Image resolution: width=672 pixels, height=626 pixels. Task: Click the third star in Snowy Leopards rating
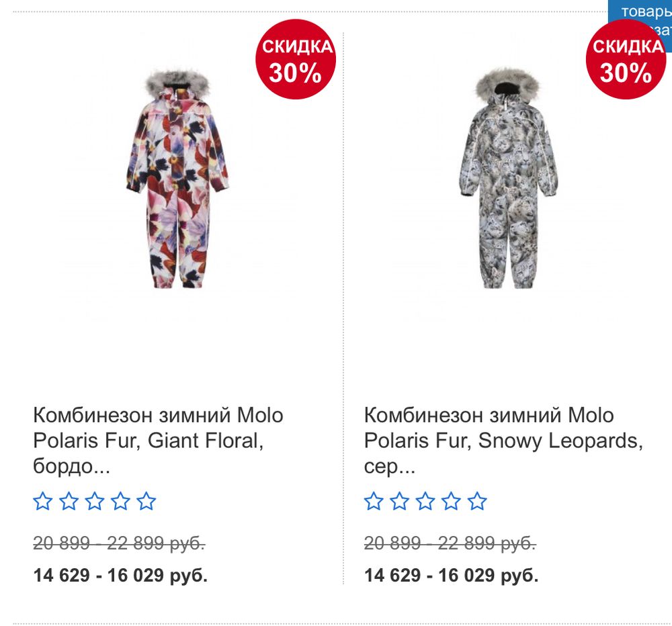click(x=425, y=501)
